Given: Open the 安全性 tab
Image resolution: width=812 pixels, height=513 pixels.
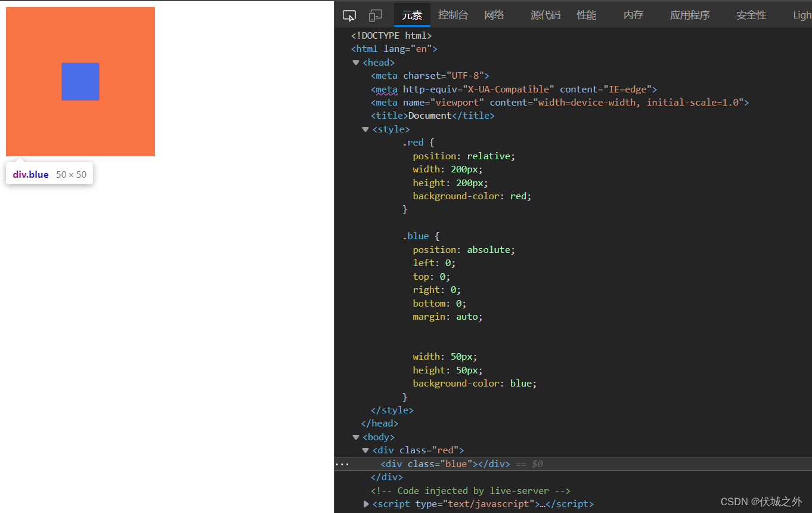Looking at the screenshot, I should (751, 15).
